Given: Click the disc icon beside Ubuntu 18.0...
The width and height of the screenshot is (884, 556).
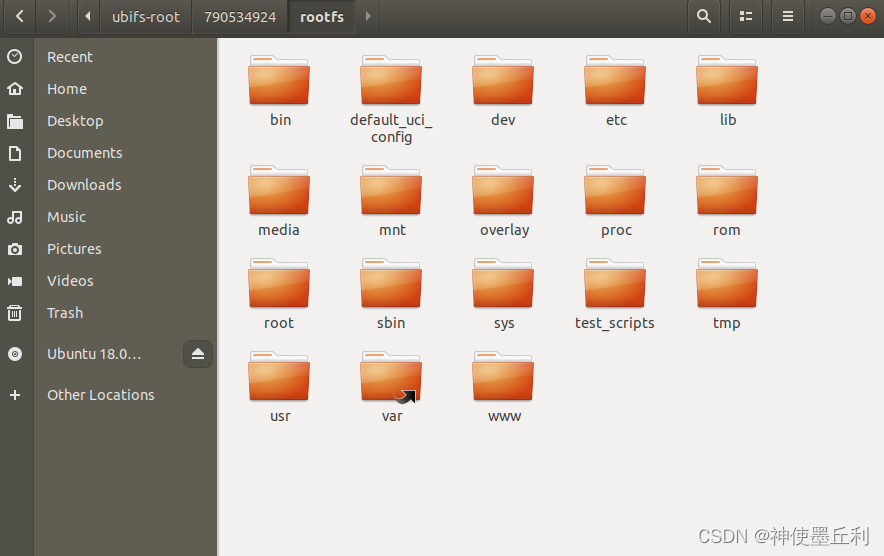Looking at the screenshot, I should [15, 354].
